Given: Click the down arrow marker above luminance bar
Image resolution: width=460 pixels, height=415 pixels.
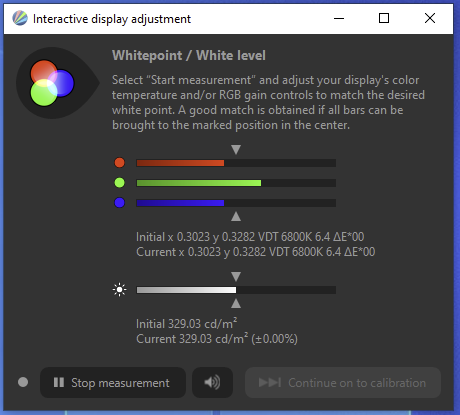Looking at the screenshot, I should [236, 276].
